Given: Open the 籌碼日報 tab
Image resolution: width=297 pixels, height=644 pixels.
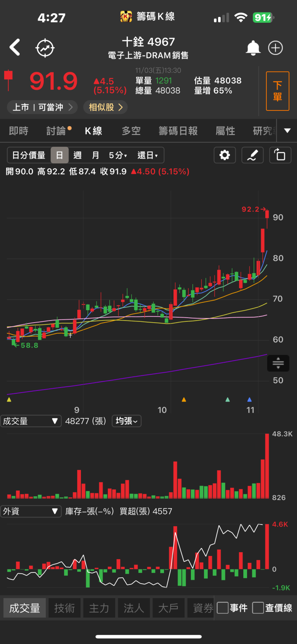Looking at the screenshot, I should coord(178,131).
